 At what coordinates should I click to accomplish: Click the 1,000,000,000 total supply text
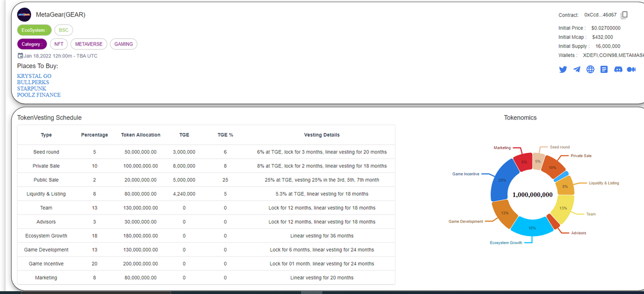point(533,194)
